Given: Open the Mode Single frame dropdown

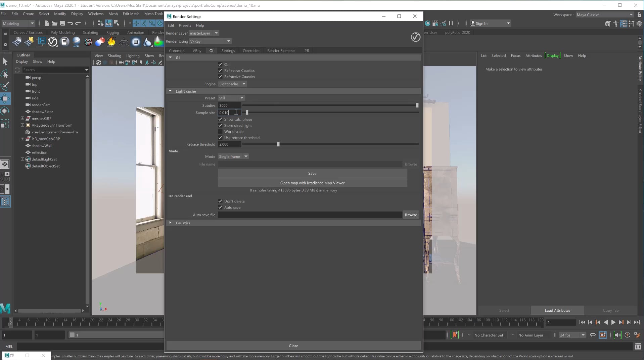Looking at the screenshot, I should 233,156.
